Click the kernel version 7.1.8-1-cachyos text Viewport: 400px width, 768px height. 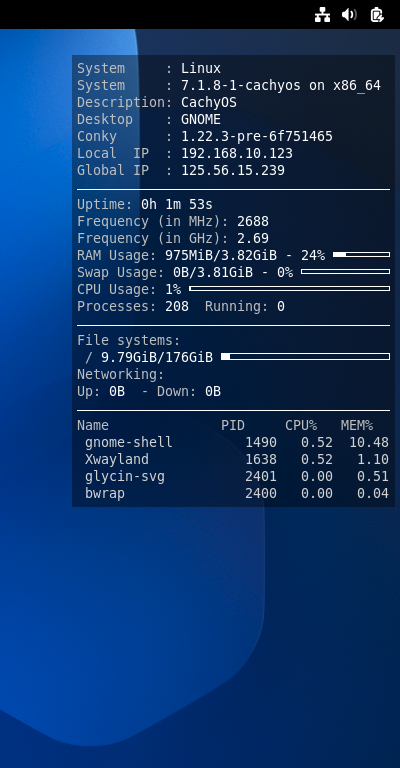click(241, 85)
